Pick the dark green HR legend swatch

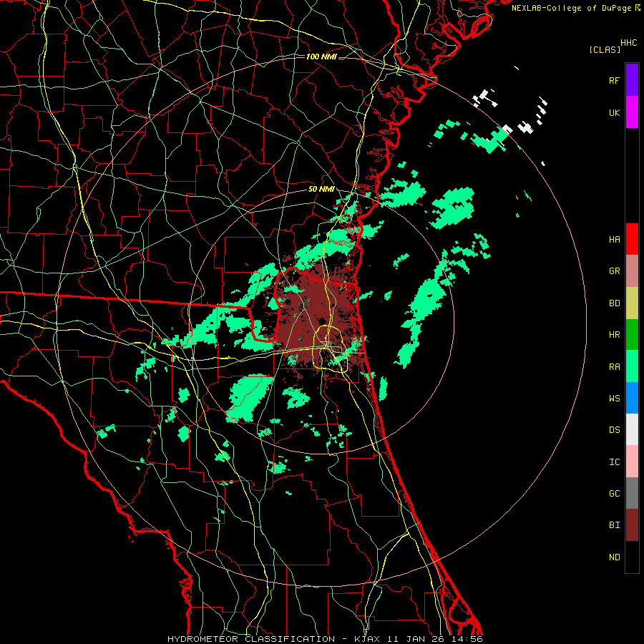(x=632, y=335)
